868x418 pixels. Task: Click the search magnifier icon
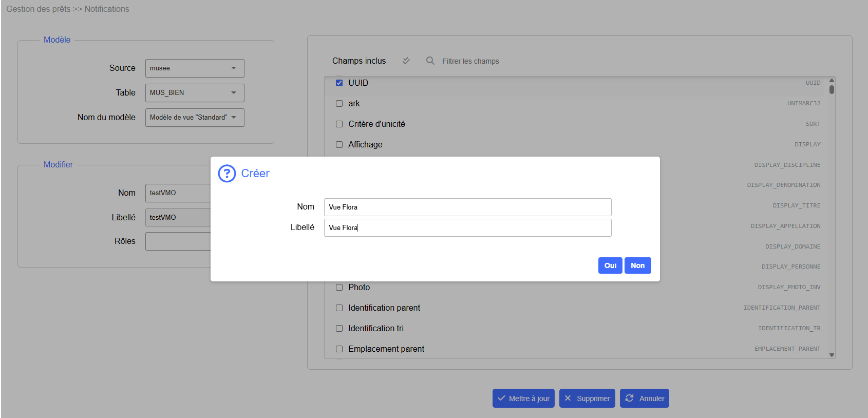pos(430,61)
